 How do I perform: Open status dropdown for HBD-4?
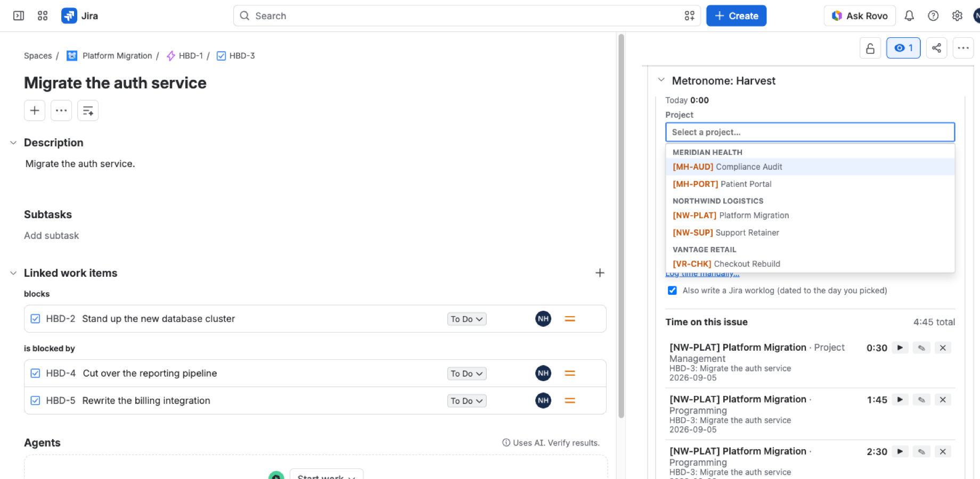(467, 374)
